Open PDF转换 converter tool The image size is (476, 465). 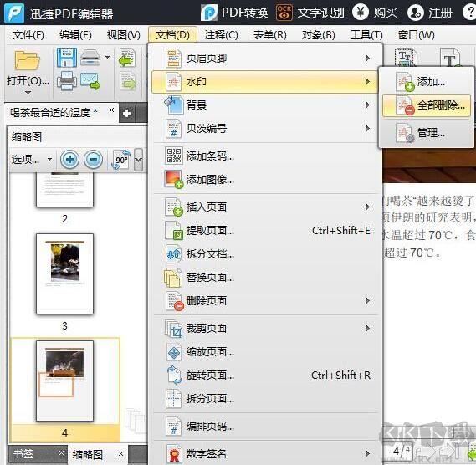pos(234,13)
